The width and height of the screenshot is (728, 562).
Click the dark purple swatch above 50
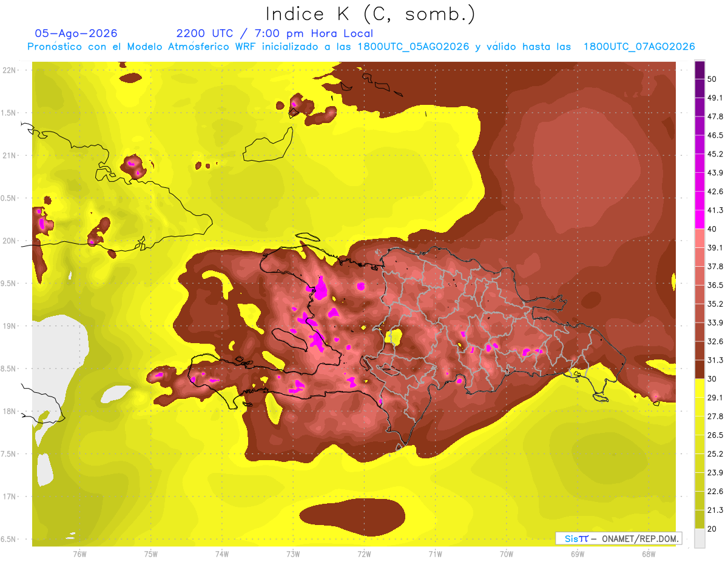699,69
